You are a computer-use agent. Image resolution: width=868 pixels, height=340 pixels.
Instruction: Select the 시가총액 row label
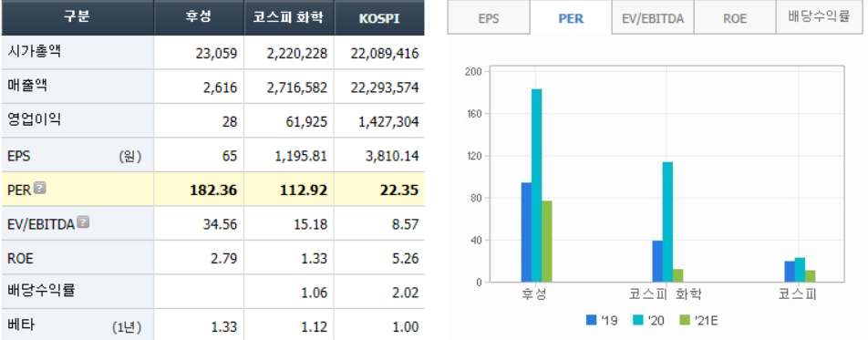pos(35,52)
